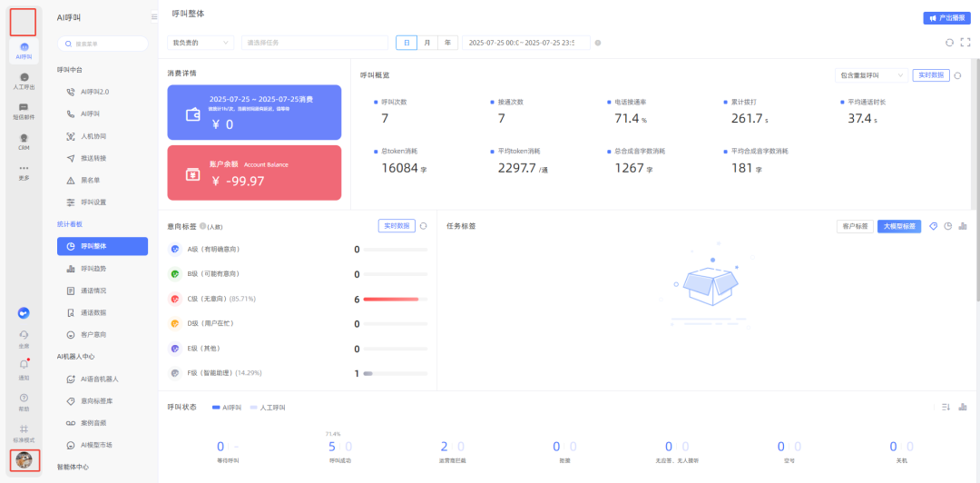Open the AI呼叫 module in left rail

click(x=24, y=52)
